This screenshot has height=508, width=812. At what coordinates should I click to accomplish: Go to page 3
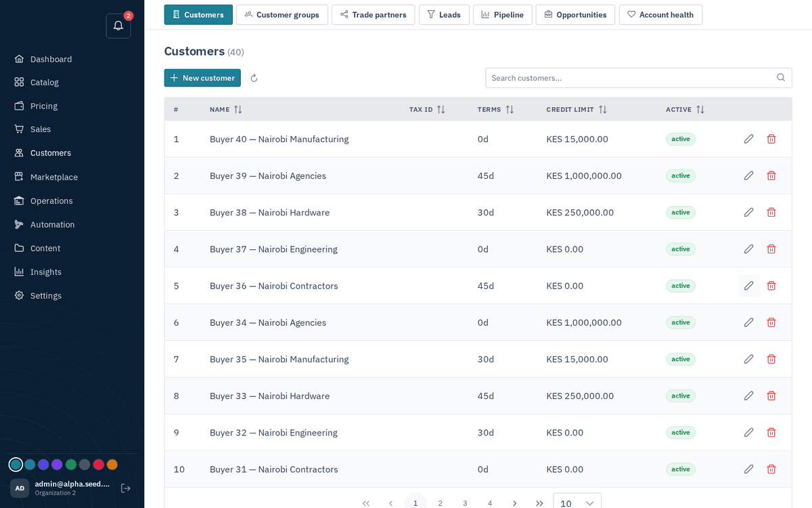[x=465, y=503]
